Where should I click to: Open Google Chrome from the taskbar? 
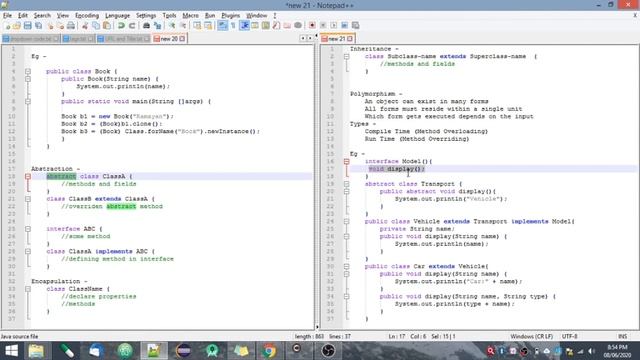click(269, 351)
